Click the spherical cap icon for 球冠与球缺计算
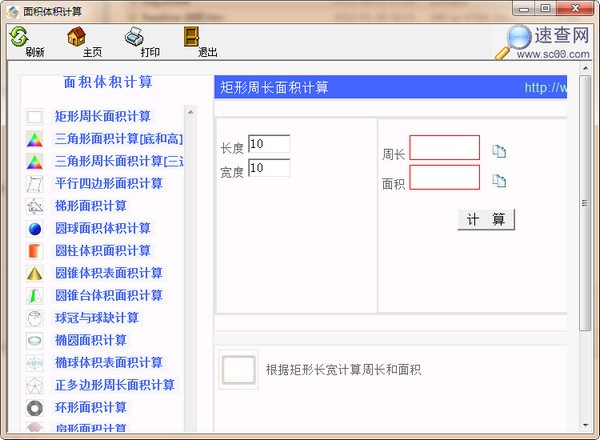Viewport: 600px width, 440px height. click(35, 318)
